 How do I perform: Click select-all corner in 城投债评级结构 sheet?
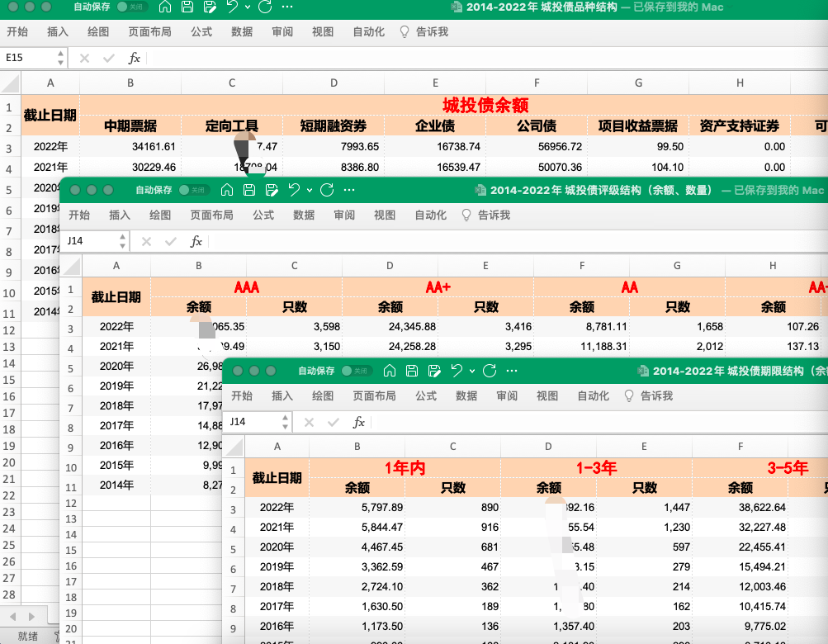(71, 266)
